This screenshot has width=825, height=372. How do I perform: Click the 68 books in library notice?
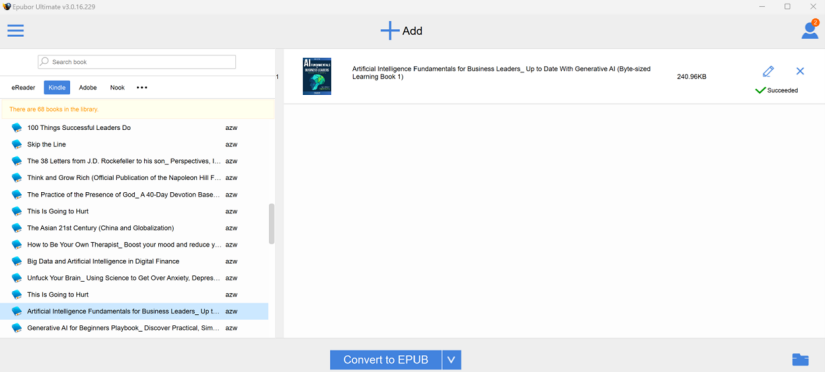(x=54, y=109)
